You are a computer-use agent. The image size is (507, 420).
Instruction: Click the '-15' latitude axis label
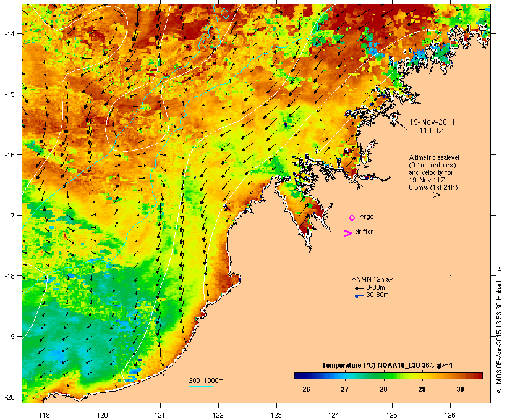pyautogui.click(x=9, y=94)
